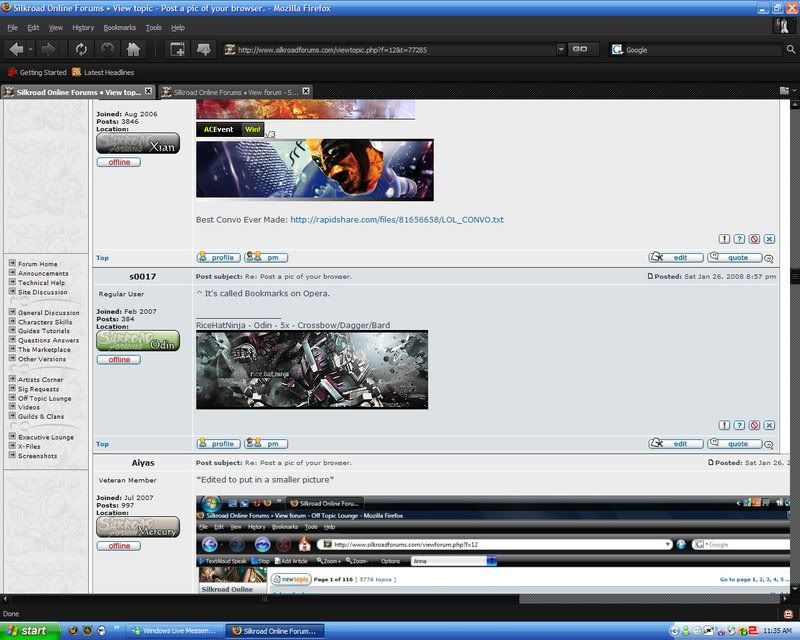This screenshot has width=800, height=640.
Task: Click the Stop loading toolbar icon
Action: pyautogui.click(x=107, y=49)
